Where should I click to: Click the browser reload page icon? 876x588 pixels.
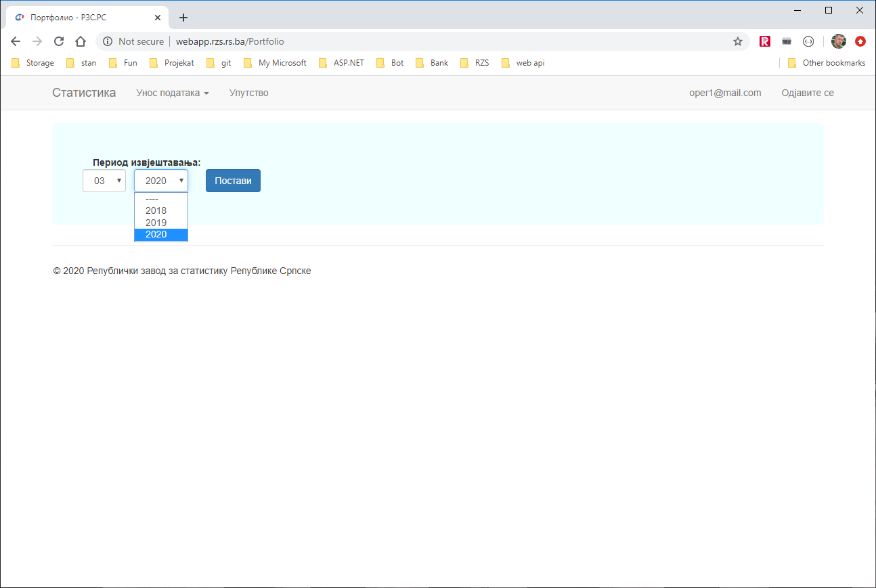click(59, 41)
